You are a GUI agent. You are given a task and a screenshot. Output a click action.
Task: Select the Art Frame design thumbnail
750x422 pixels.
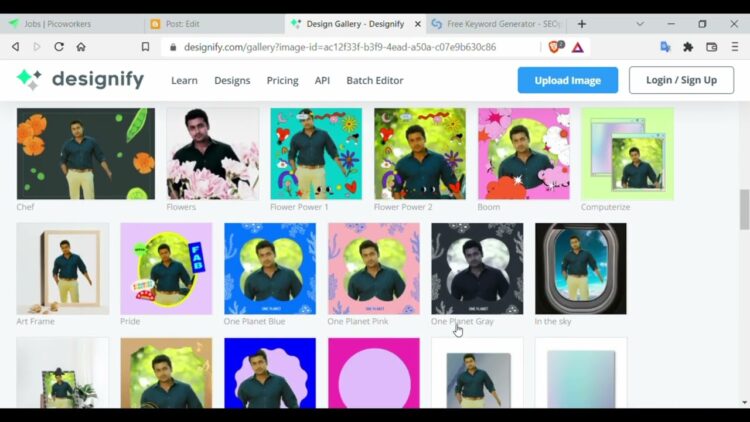click(x=63, y=268)
